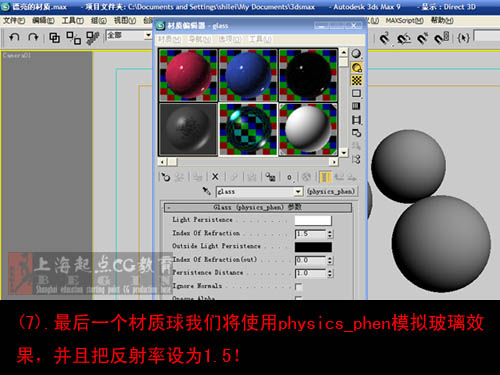Open Material Editor 导航 menu

(x=200, y=39)
